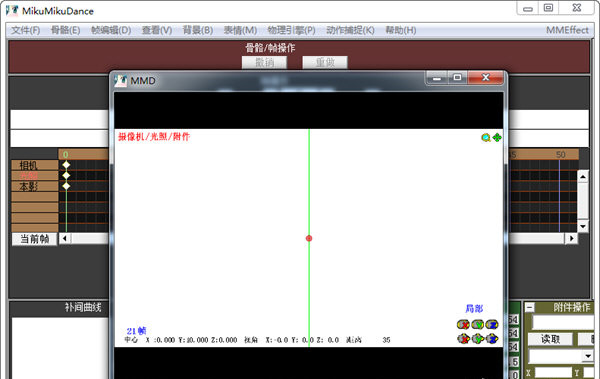Open the 动作捕捉(K) menu
Viewport: 600px width, 379px height.
(x=350, y=30)
